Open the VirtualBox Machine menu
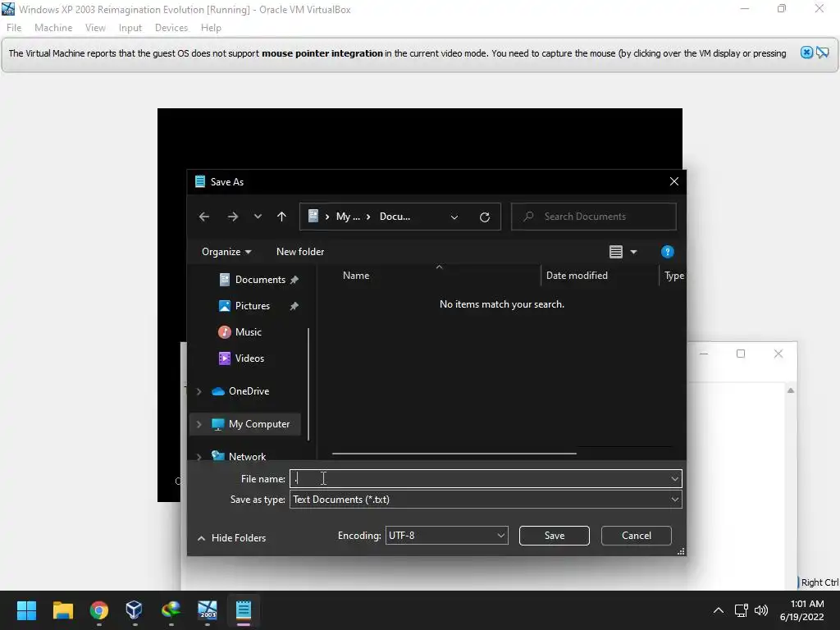 (53, 27)
